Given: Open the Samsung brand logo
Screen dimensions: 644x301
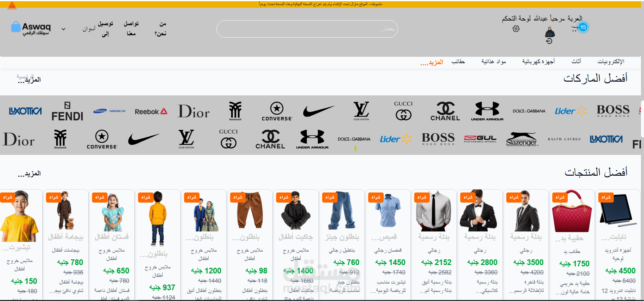Looking at the screenshot, I should (109, 111).
